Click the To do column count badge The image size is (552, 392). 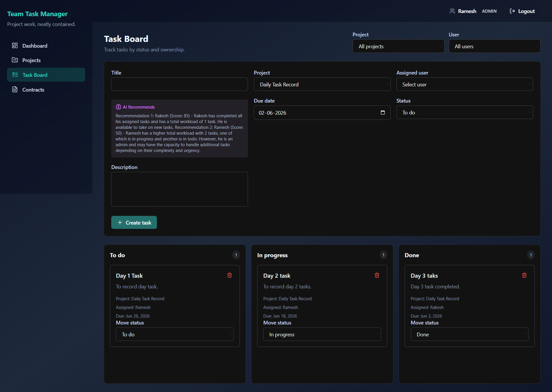point(236,255)
